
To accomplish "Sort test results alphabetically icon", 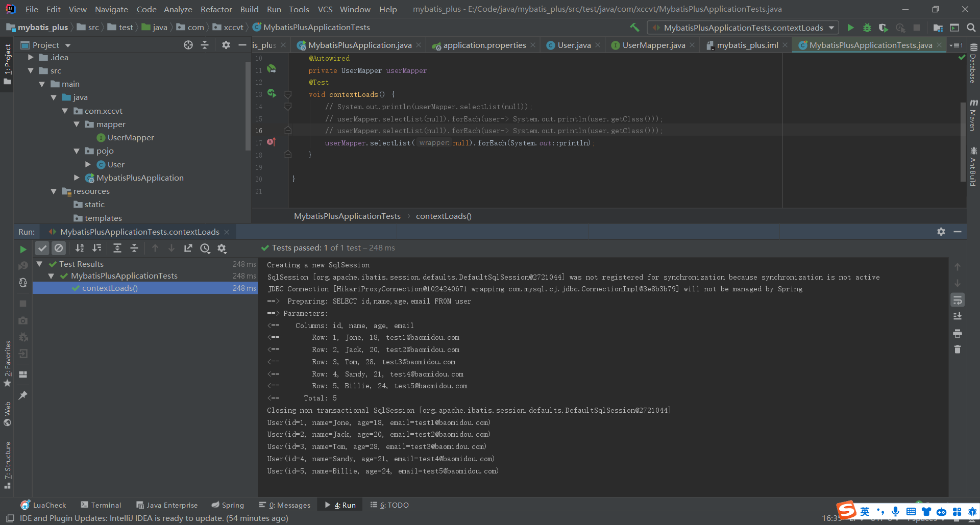I will click(80, 248).
